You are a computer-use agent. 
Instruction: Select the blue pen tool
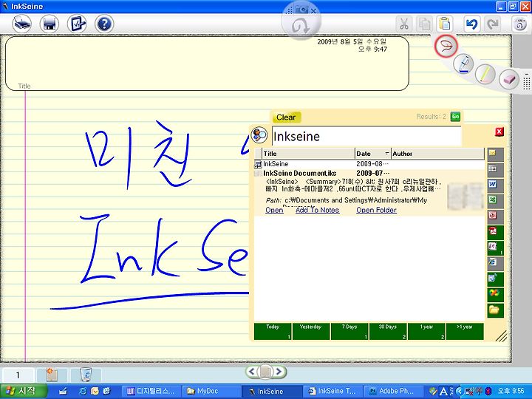(463, 64)
